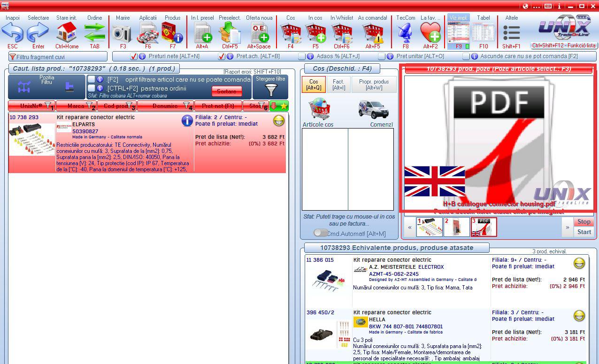Screen dimensions: 599x364
Task: Click ELPARTS product code 50390827
Action: [85, 131]
